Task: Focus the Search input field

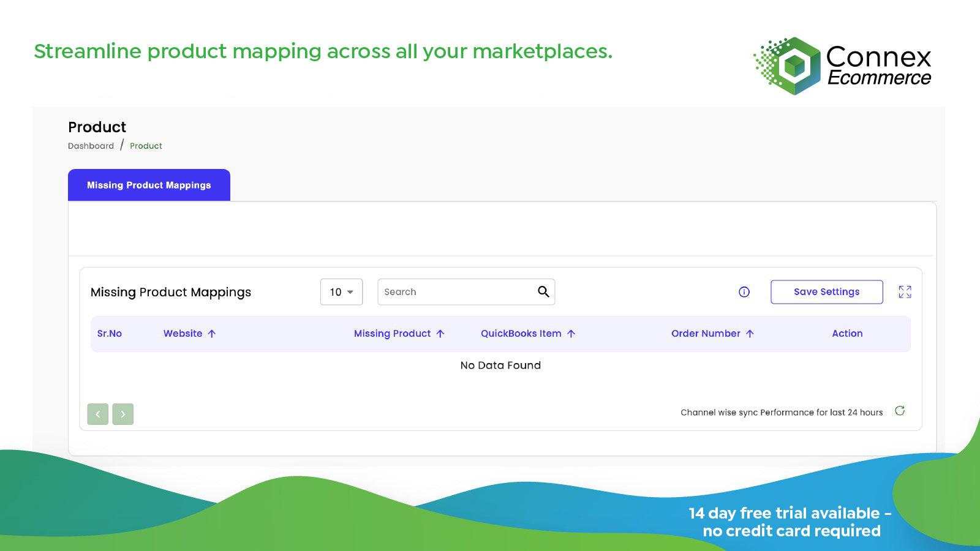Action: coord(466,292)
